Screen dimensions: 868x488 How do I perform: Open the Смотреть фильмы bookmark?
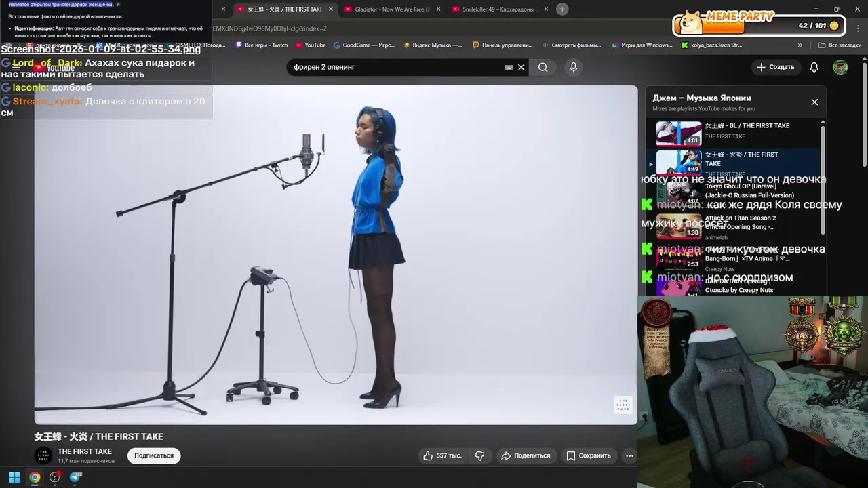pyautogui.click(x=572, y=45)
